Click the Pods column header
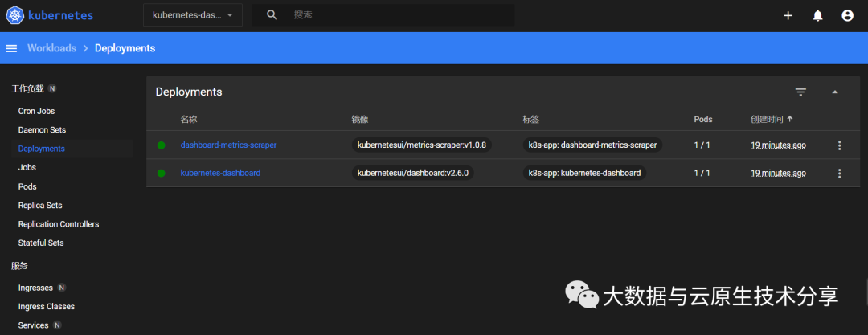Screen dimensions: 868x335 (703, 119)
